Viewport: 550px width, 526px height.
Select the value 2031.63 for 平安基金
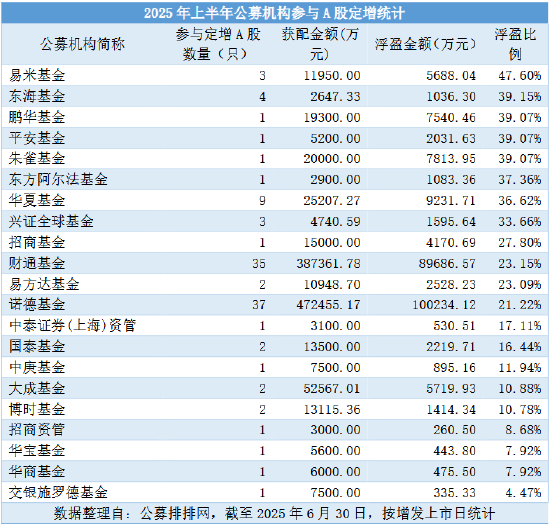tap(451, 139)
